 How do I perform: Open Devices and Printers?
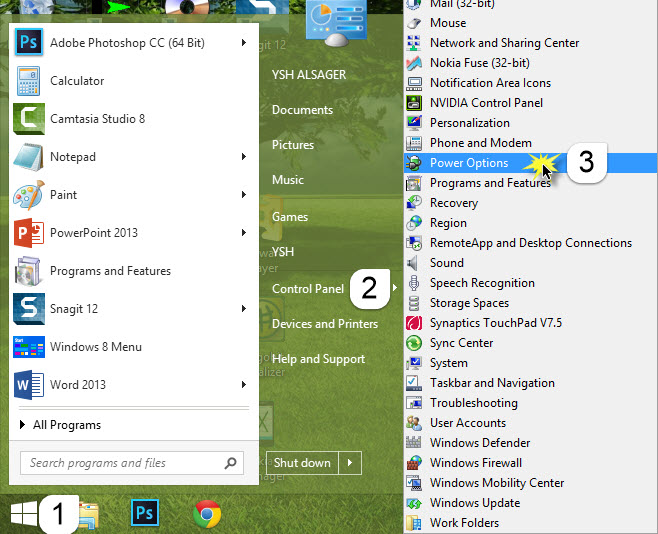click(x=325, y=324)
